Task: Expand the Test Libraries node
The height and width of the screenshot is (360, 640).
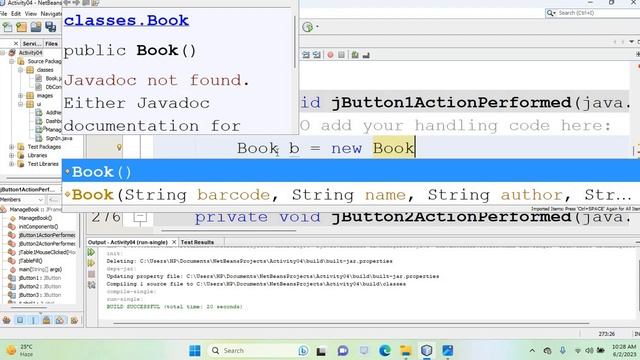Action: [12, 164]
